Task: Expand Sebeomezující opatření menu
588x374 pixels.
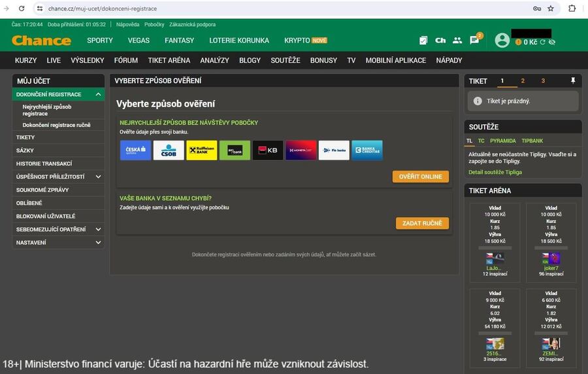Action: 98,229
